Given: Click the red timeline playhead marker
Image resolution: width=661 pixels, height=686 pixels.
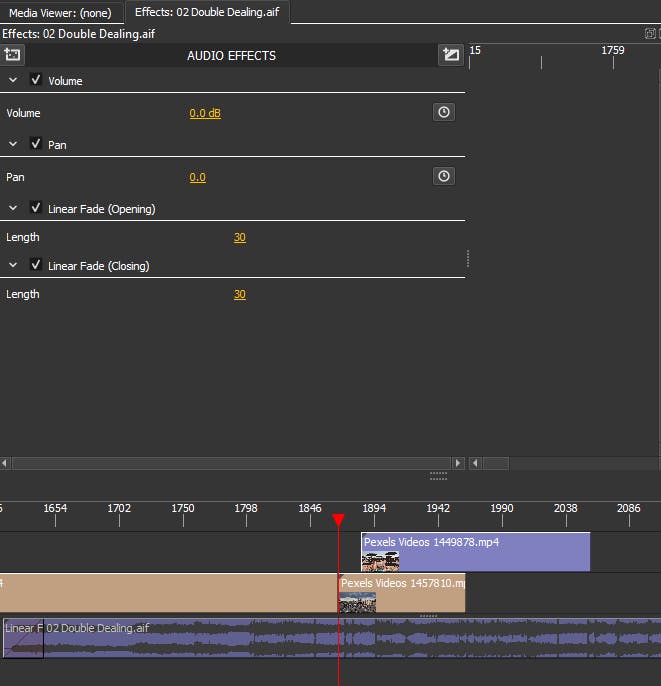Looking at the screenshot, I should coord(338,520).
